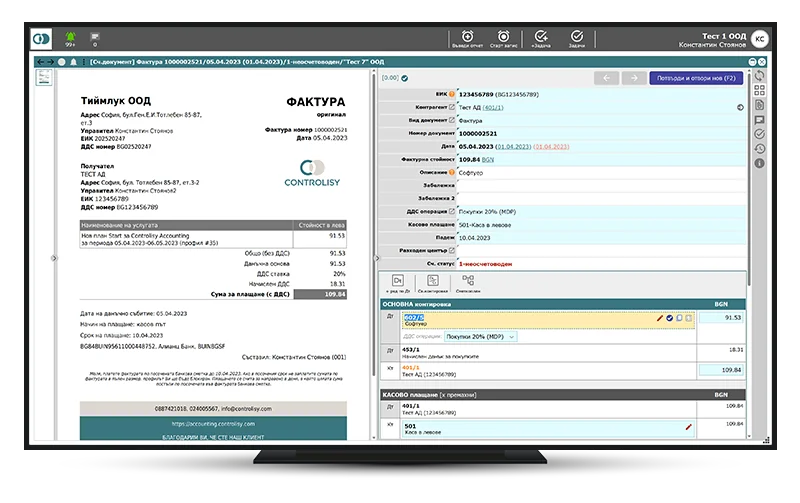Click the white bell in document title bar
The height and width of the screenshot is (503, 800).
[x=73, y=62]
